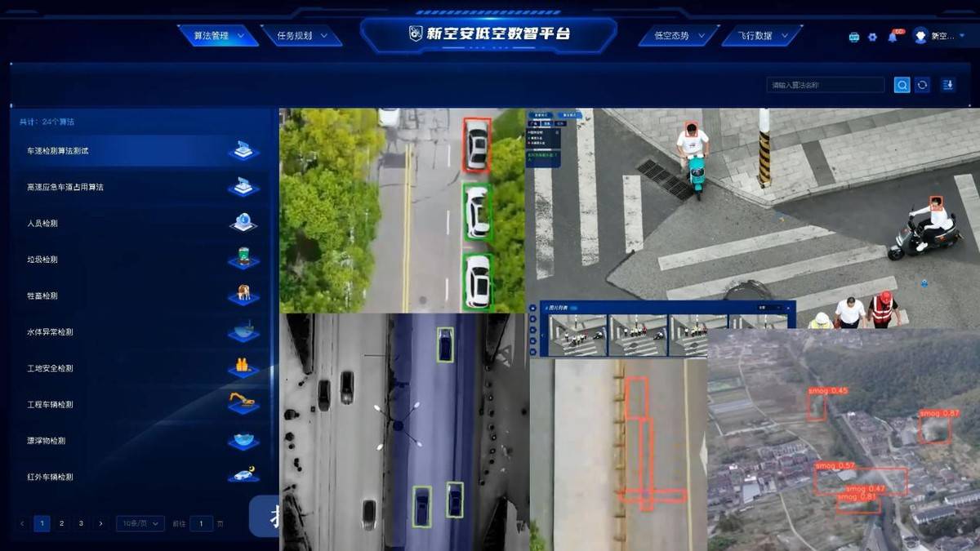Go to previous page arrow
This screenshot has width=980, height=551.
22,523
